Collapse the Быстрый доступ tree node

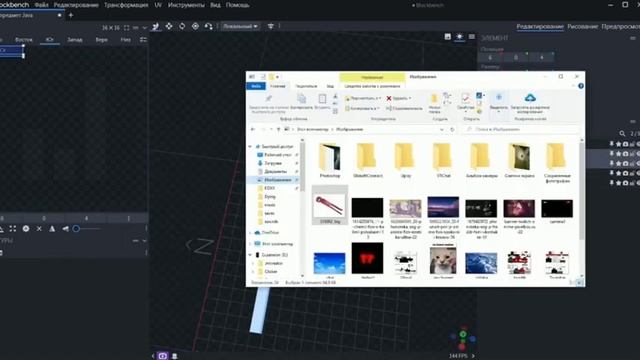(x=250, y=147)
